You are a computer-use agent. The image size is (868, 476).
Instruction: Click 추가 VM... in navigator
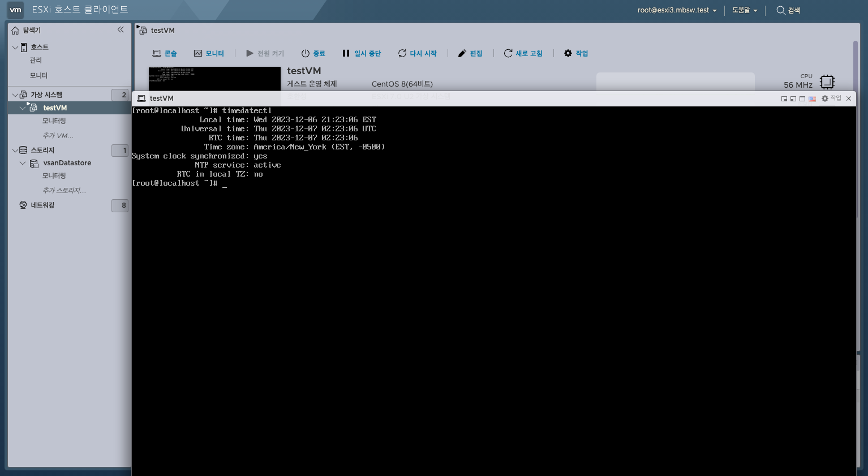[58, 135]
